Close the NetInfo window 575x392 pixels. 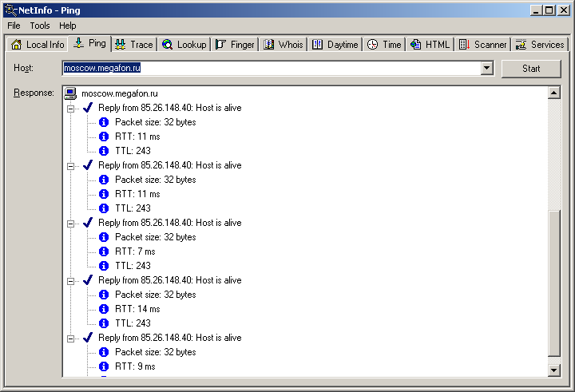click(564, 10)
